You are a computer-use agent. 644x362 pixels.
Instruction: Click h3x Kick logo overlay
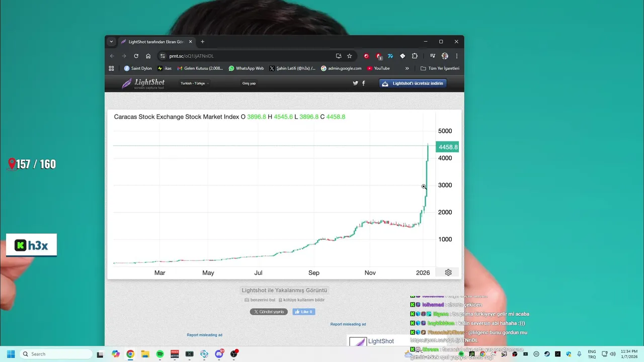tap(31, 245)
